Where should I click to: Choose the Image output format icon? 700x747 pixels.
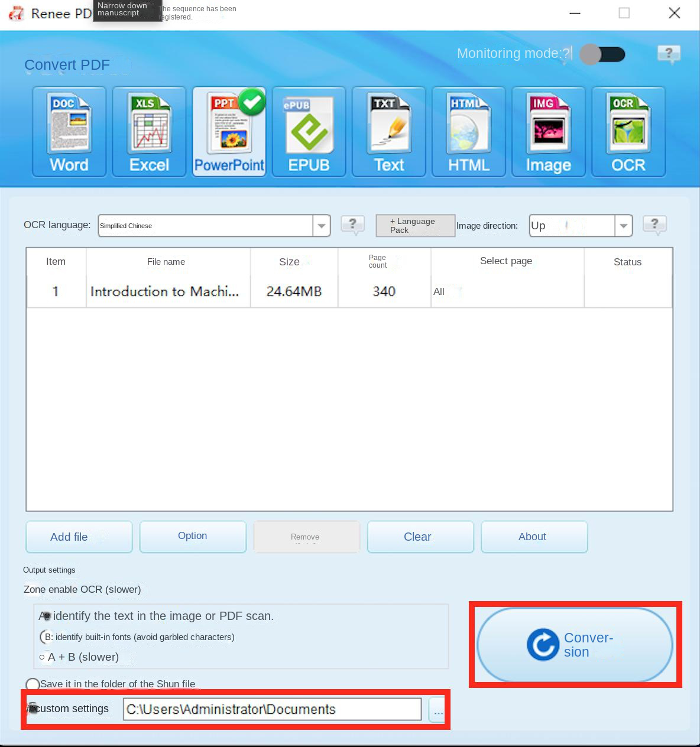pyautogui.click(x=548, y=131)
